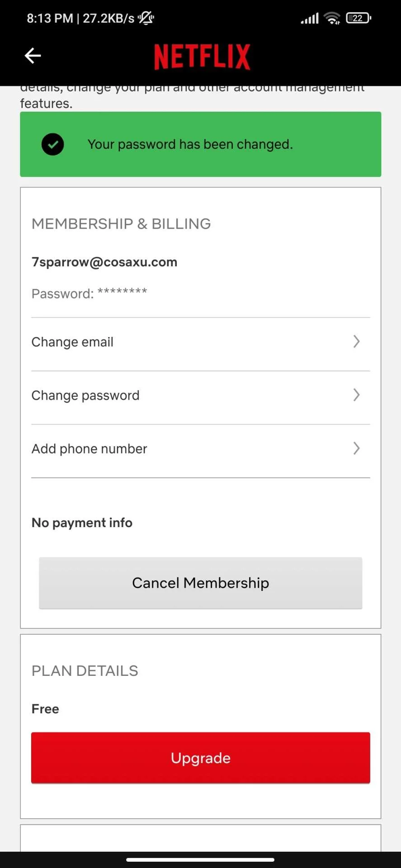Select the Change email row
The image size is (401, 868).
(201, 344)
